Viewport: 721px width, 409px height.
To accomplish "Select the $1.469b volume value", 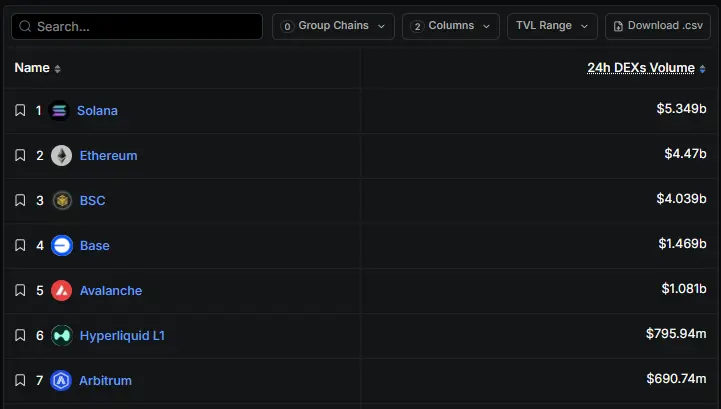I will pos(682,243).
